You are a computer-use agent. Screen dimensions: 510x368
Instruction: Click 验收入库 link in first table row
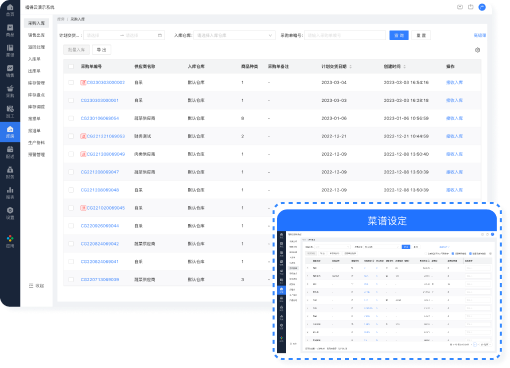[454, 82]
